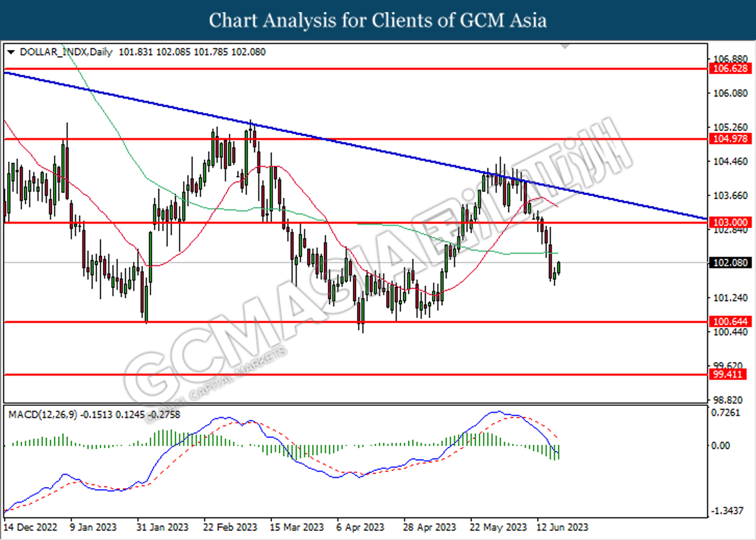
Task: Click the red 100.644 price label
Action: point(730,322)
